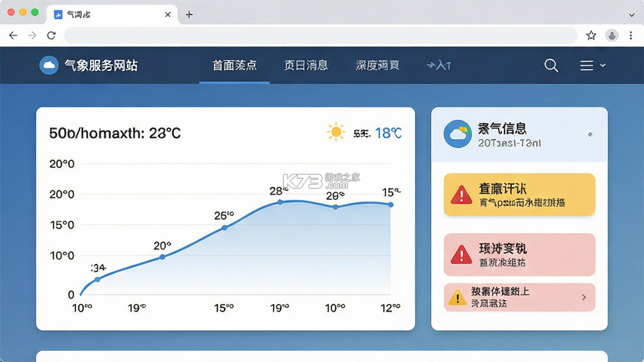Bookmark this page with the star icon
Screen dimensions: 644x362
(591, 36)
